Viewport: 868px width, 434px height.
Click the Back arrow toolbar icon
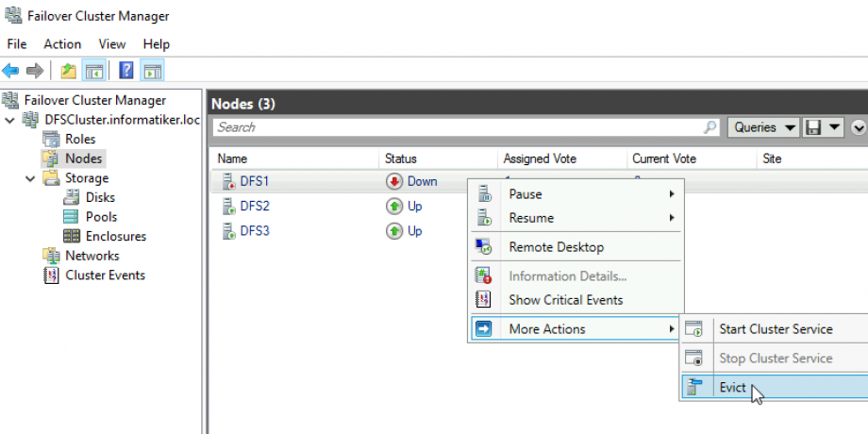(x=11, y=71)
